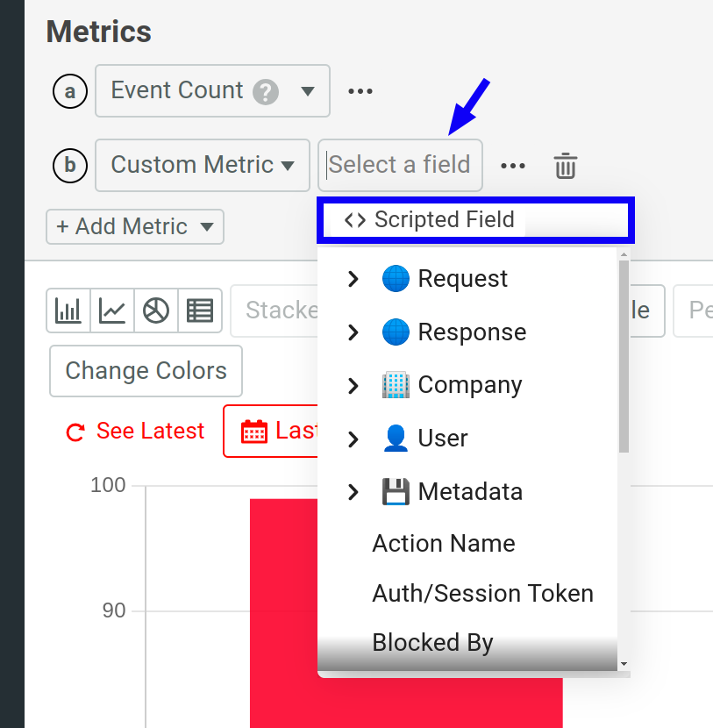Click the Select a field input
Screen dimensions: 713x728
pos(400,165)
